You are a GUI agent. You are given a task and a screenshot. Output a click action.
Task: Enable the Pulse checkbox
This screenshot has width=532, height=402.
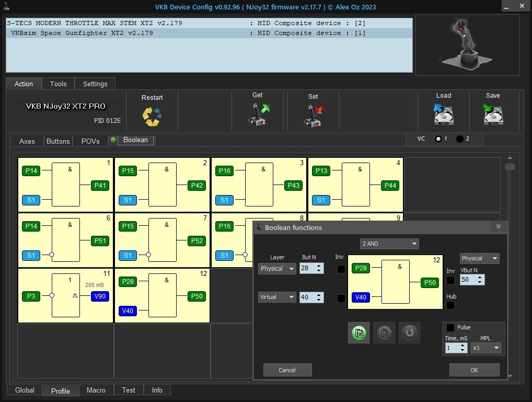click(450, 328)
